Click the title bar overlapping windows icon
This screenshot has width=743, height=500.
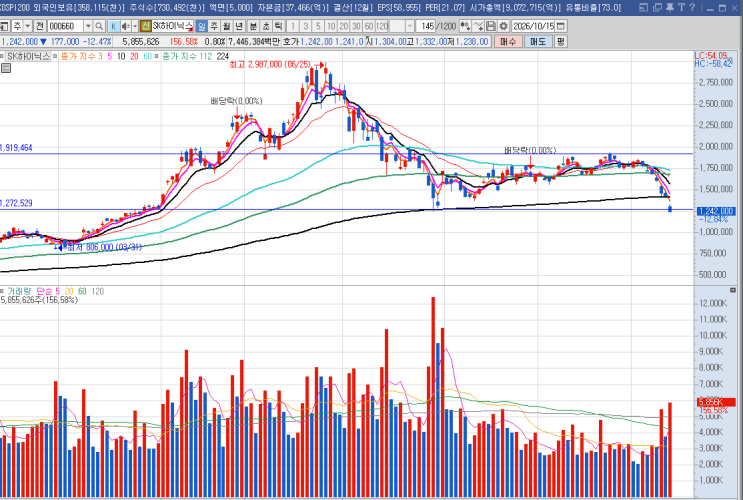(657, 7)
